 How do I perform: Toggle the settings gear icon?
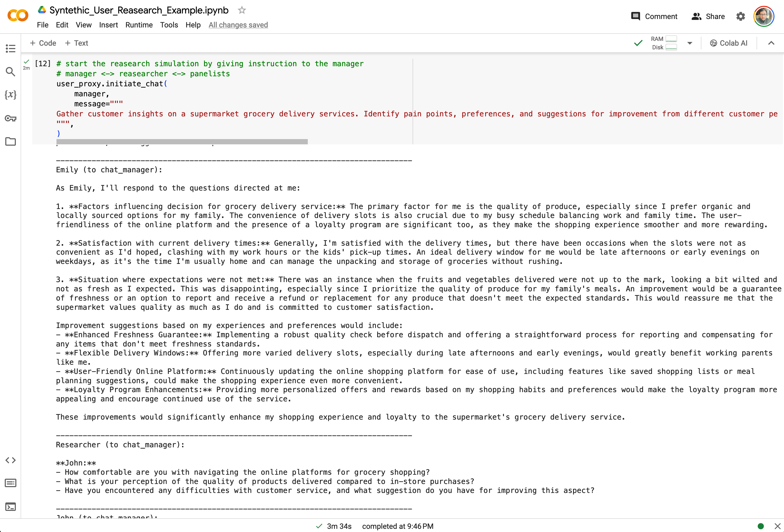click(x=741, y=16)
